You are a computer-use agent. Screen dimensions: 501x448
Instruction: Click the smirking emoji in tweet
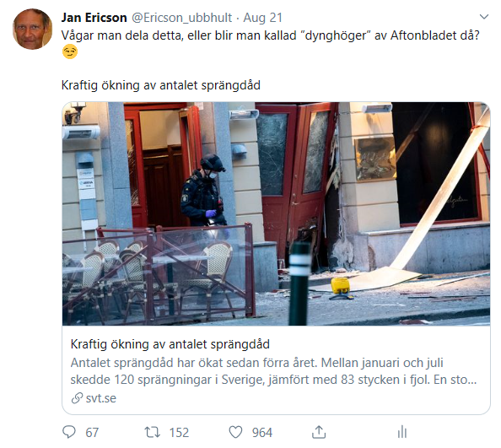pyautogui.click(x=70, y=51)
